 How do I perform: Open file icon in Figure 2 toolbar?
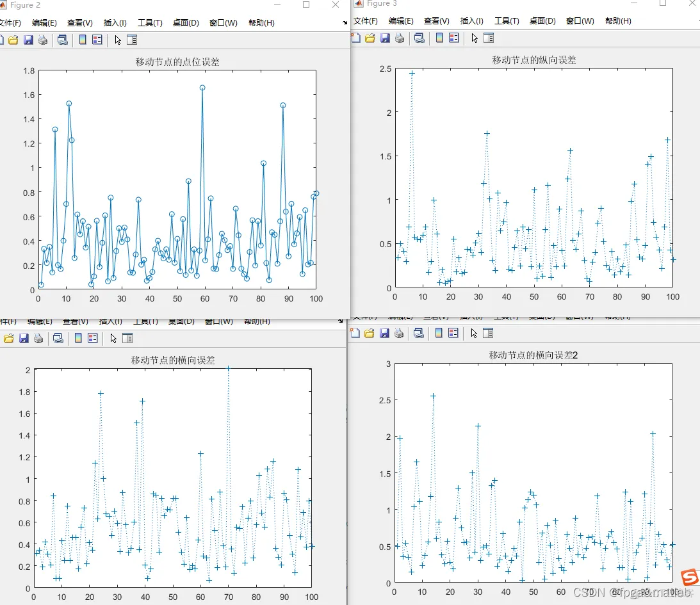13,40
